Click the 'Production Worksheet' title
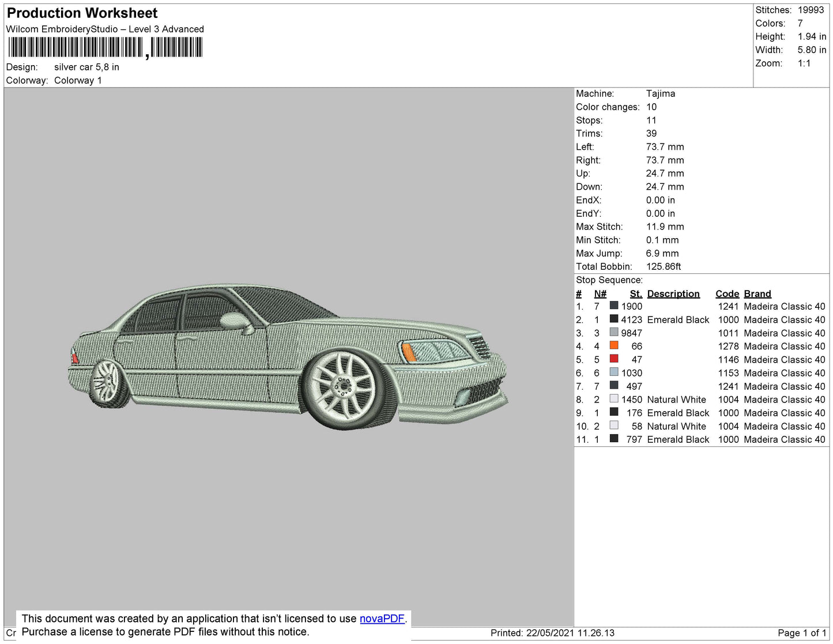 point(82,13)
